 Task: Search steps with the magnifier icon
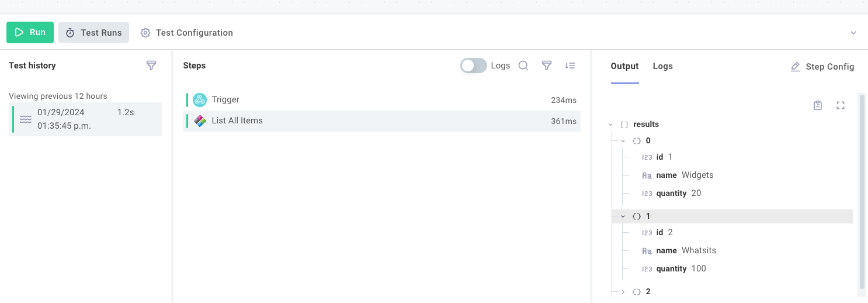[523, 66]
